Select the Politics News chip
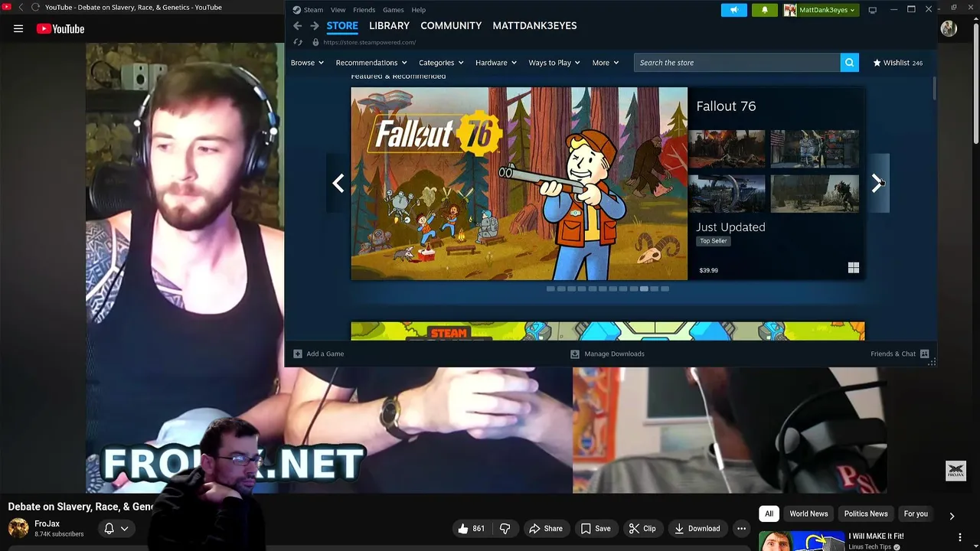 pyautogui.click(x=866, y=514)
